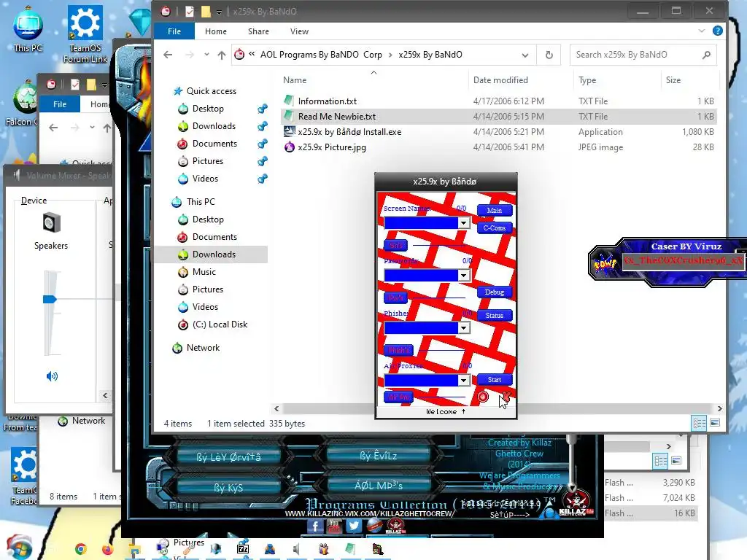Open TeamOS Facebook desktop shortcut
This screenshot has height=560, width=747.
coord(24,475)
